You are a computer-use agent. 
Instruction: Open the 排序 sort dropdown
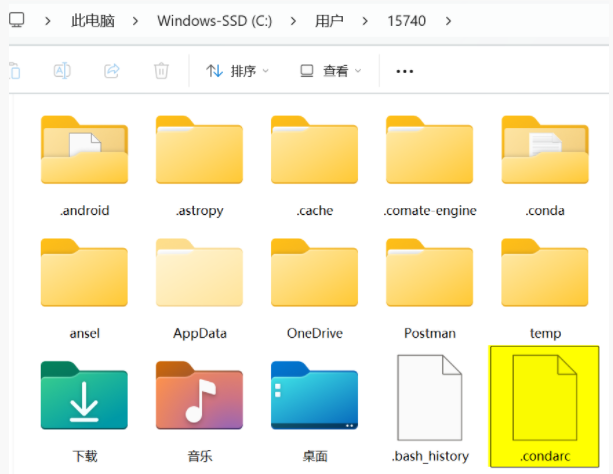(237, 71)
